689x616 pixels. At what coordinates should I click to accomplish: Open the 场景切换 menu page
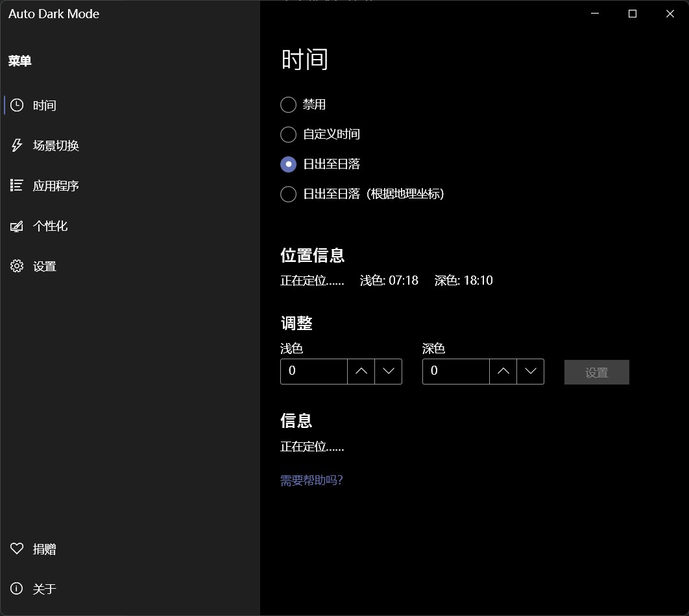click(x=56, y=146)
